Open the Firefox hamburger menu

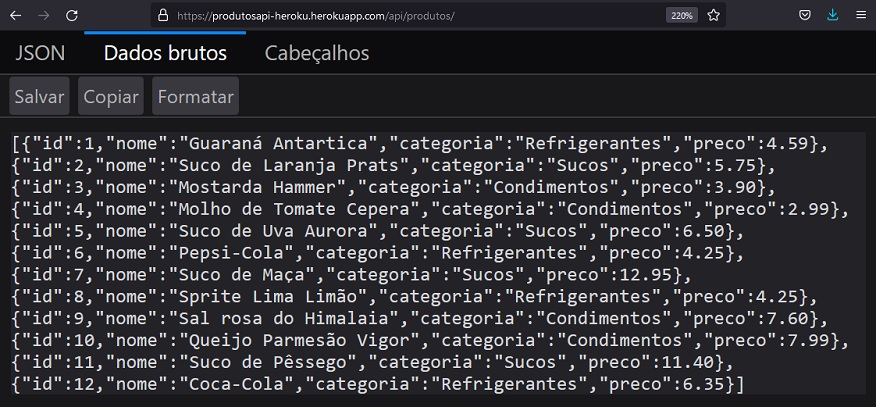(x=861, y=16)
